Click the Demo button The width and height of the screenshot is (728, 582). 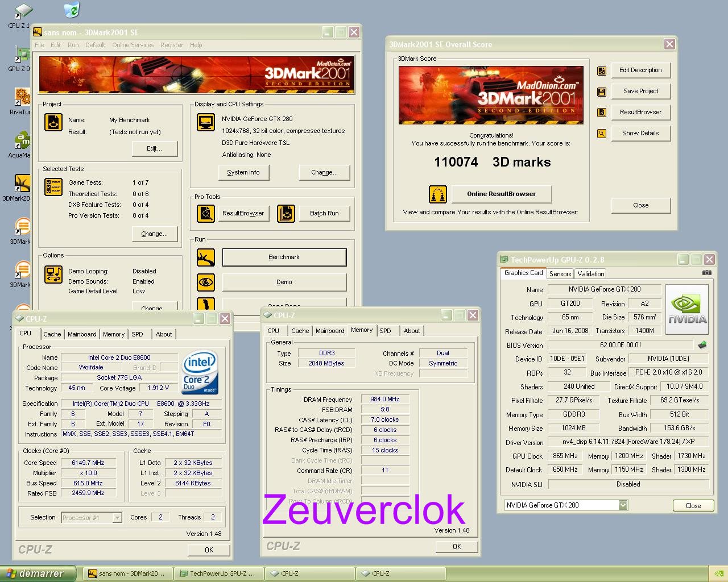(284, 282)
